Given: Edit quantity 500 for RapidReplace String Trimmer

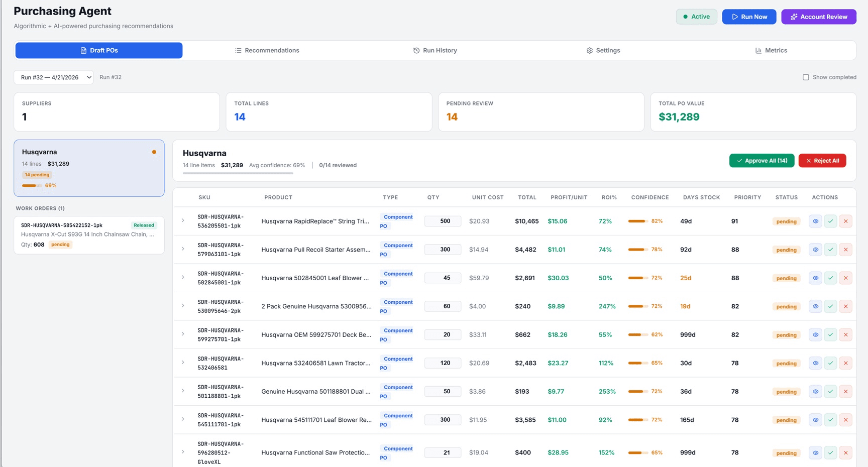Looking at the screenshot, I should (443, 221).
